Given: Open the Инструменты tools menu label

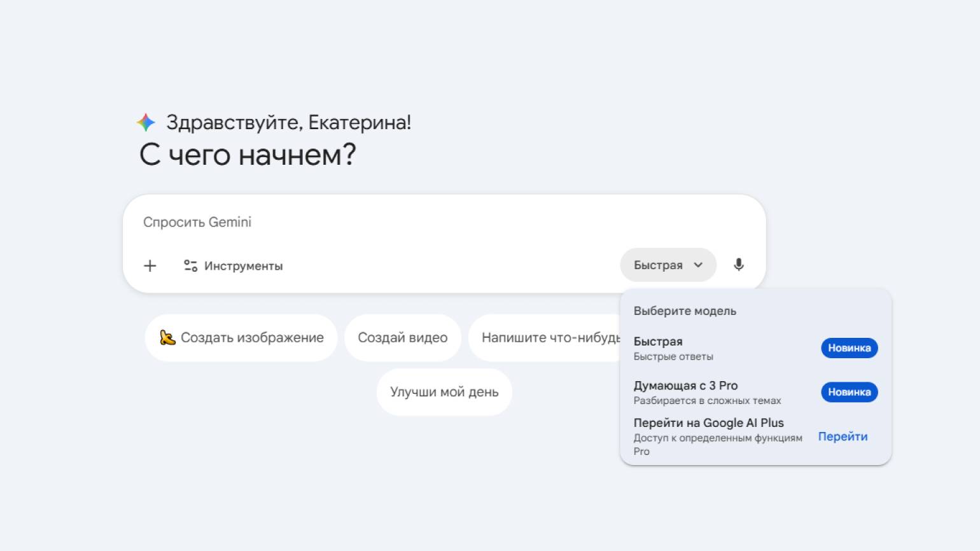Looking at the screenshot, I should pos(243,266).
